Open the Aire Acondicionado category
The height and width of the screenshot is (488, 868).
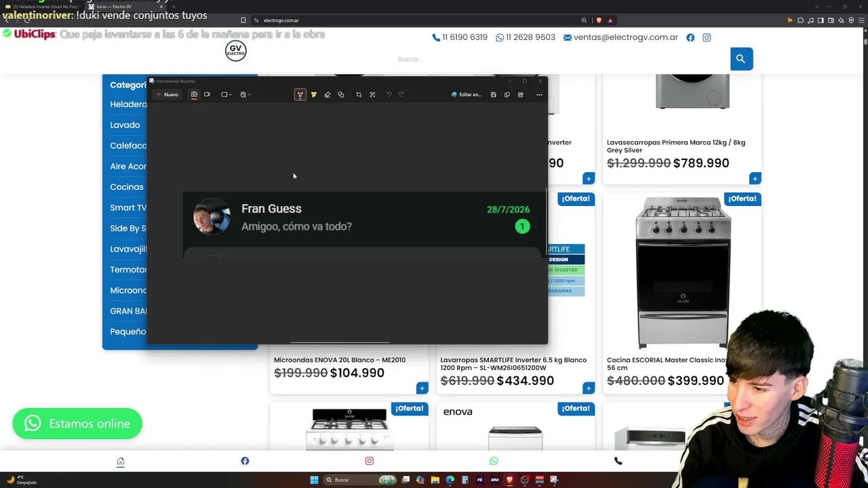(128, 166)
